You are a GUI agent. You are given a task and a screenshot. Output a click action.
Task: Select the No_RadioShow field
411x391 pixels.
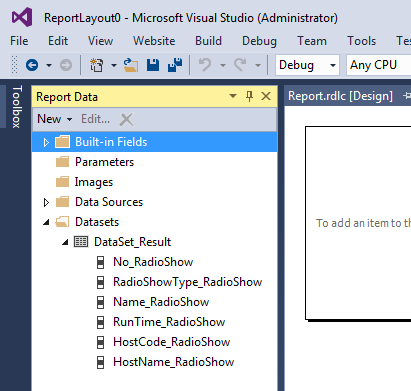(153, 262)
